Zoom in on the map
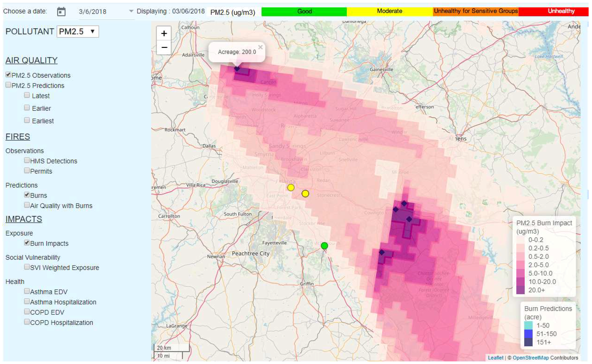Screen dimensions: 592x364 (x=164, y=33)
